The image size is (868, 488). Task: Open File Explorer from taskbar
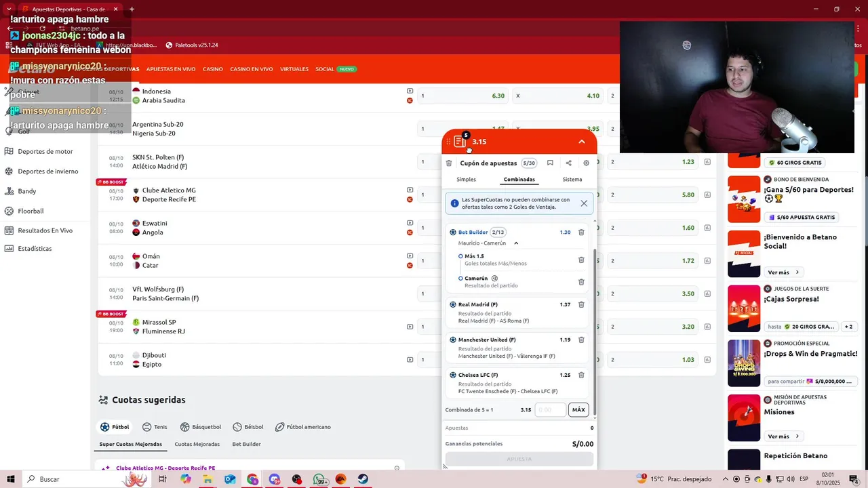pos(208,479)
